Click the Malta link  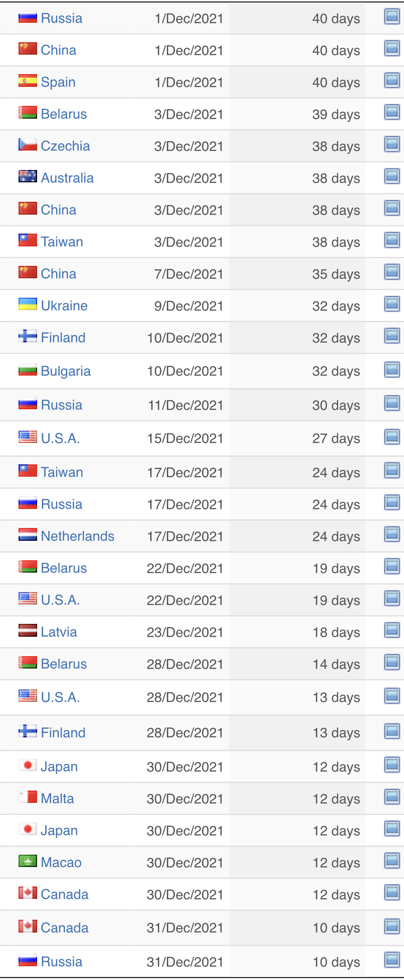58,799
